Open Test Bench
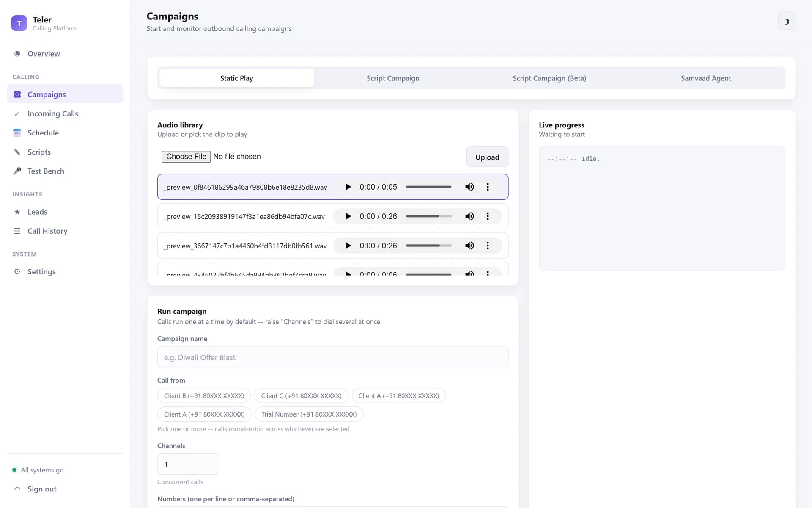812x508 pixels. click(65, 171)
